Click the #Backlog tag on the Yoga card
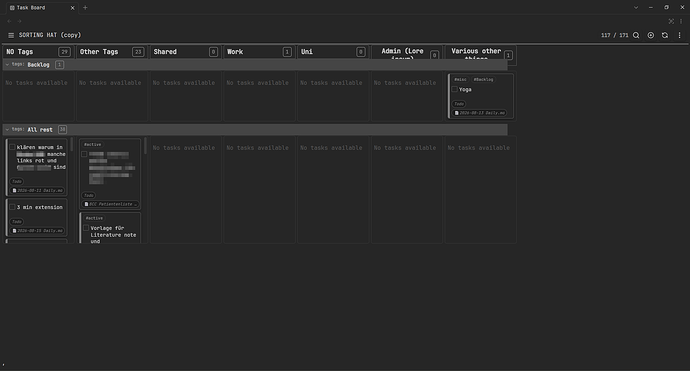 (483, 80)
